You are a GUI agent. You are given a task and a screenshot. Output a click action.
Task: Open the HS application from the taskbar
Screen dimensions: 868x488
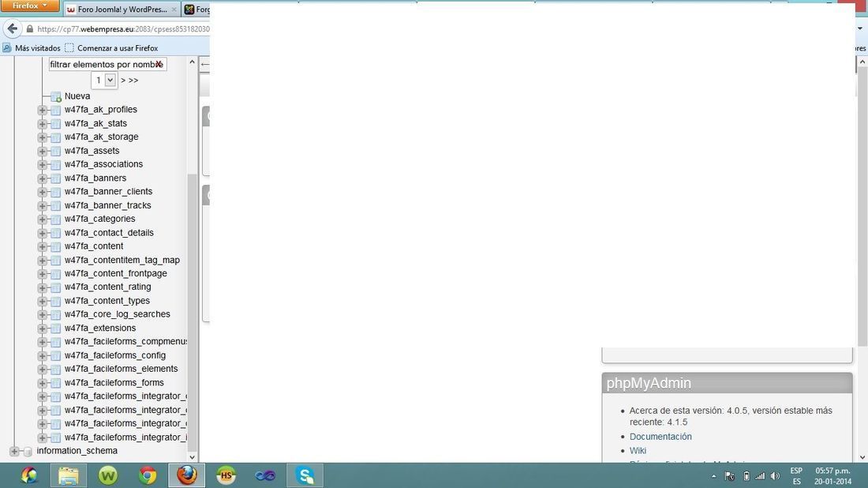226,475
